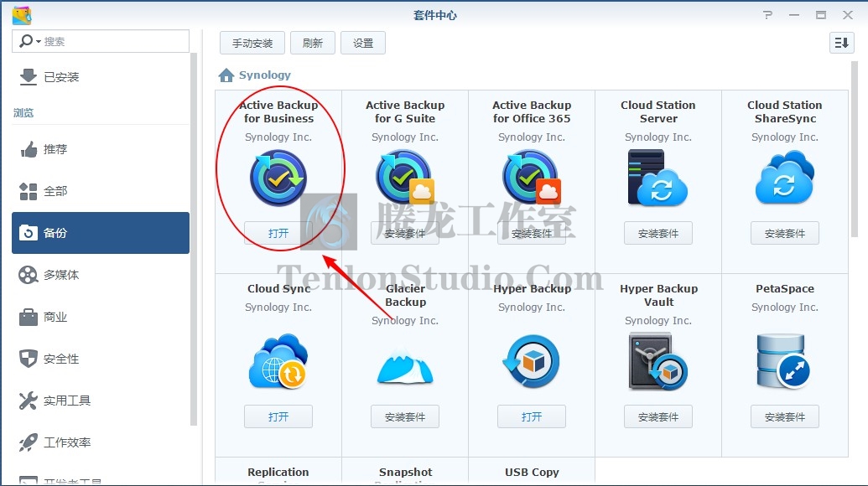The height and width of the screenshot is (486, 868).
Task: Click 打开 under Cloud Sync
Action: [278, 417]
